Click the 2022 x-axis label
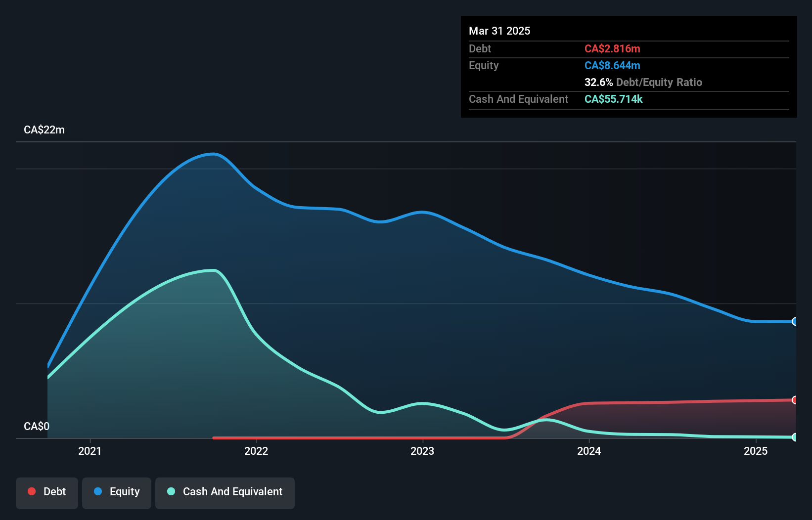This screenshot has height=520, width=812. (x=256, y=451)
